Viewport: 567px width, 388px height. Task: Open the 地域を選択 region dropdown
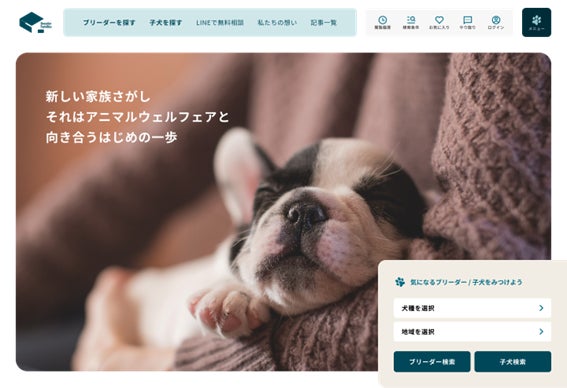(472, 332)
